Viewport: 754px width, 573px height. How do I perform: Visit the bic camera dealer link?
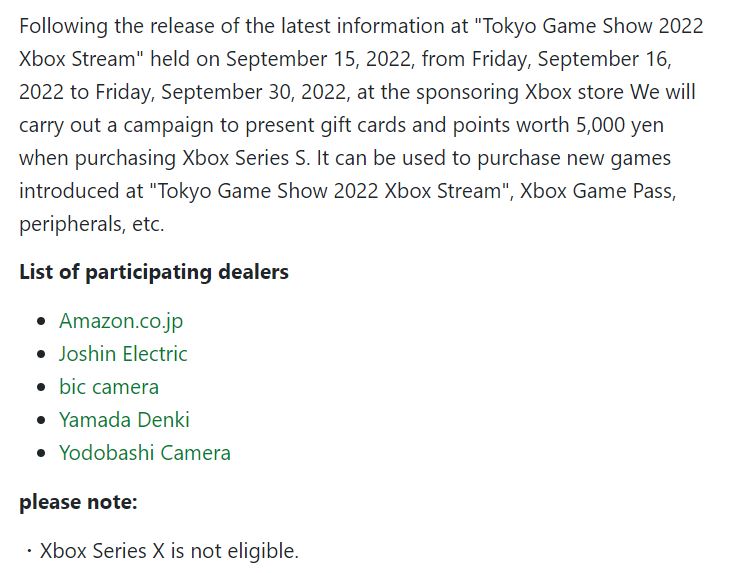click(109, 387)
